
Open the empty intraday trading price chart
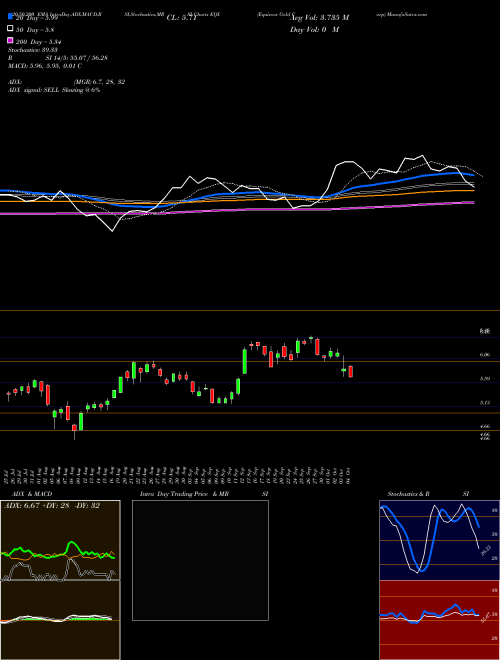(x=200, y=560)
